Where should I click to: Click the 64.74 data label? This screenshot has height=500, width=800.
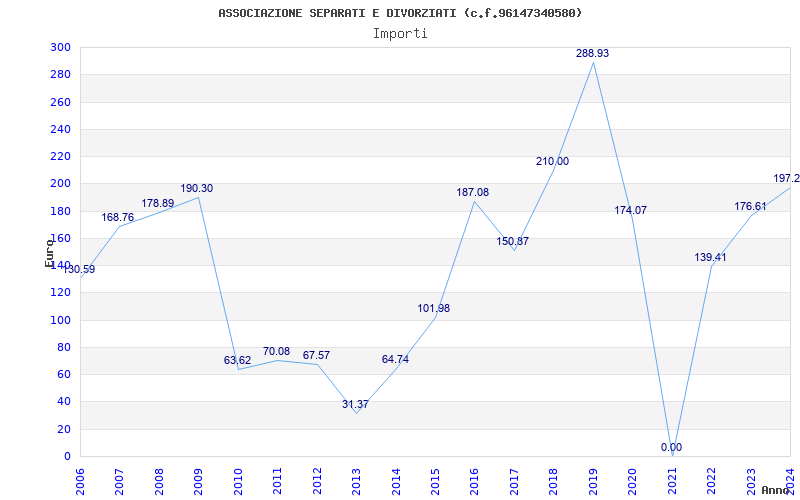point(395,359)
